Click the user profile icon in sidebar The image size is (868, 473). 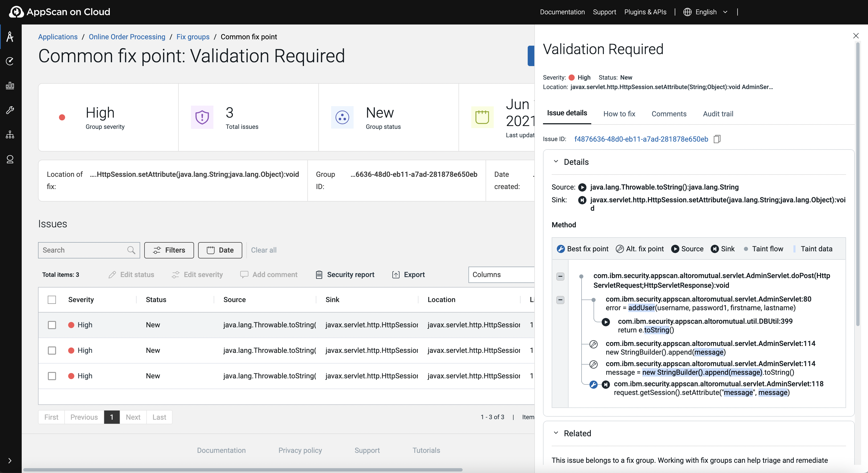10,159
